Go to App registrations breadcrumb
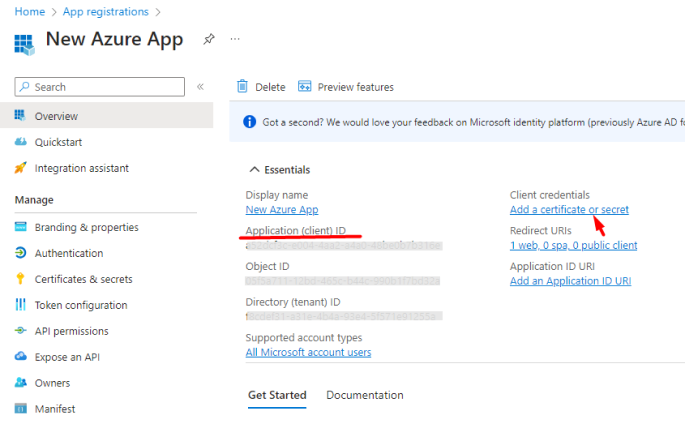The width and height of the screenshot is (685, 421). point(106,12)
